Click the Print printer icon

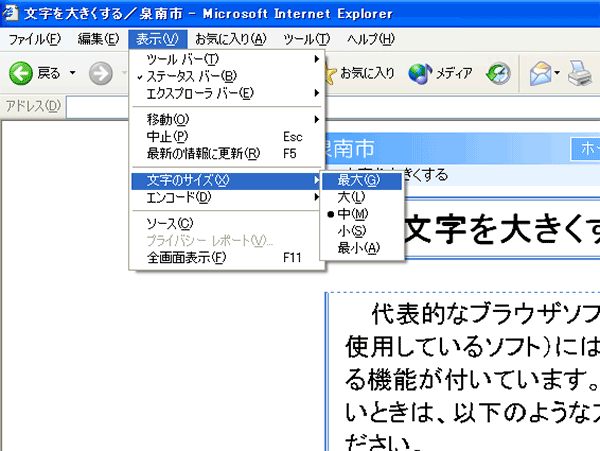[580, 73]
